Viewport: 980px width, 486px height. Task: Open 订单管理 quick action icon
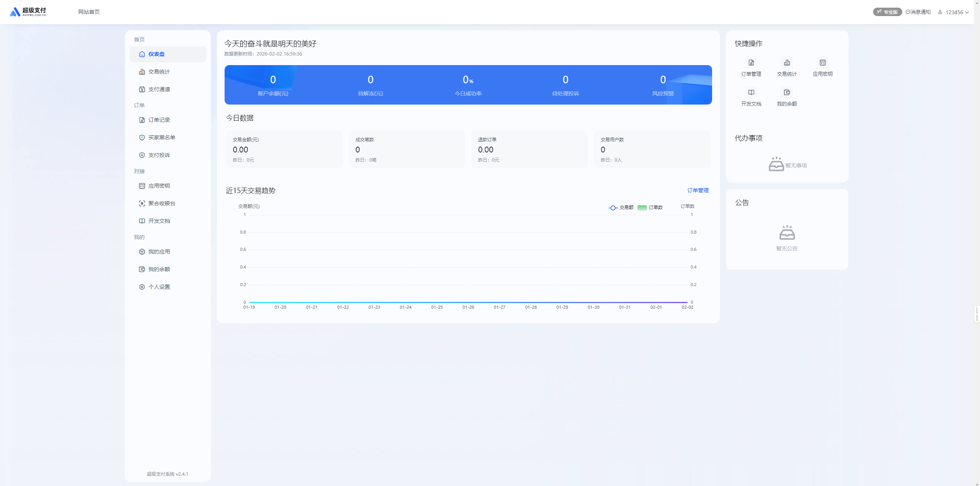(x=751, y=63)
